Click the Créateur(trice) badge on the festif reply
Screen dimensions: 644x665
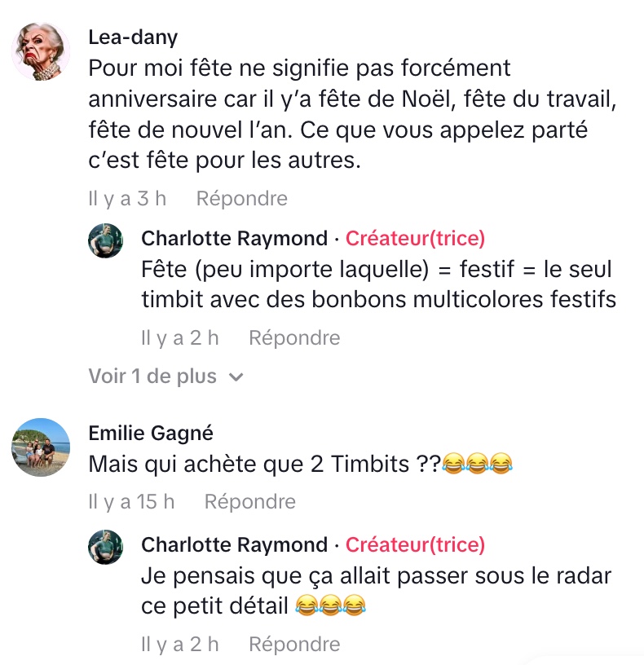415,239
